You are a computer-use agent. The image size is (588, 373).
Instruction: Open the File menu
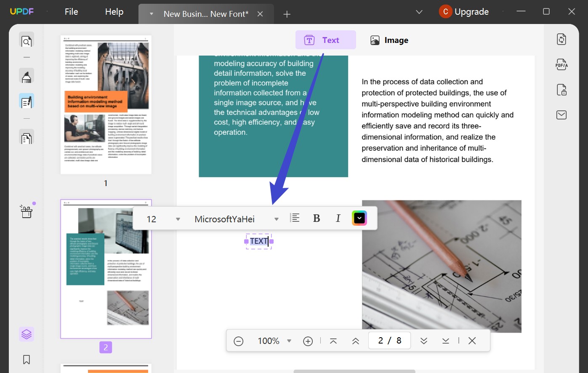tap(71, 11)
